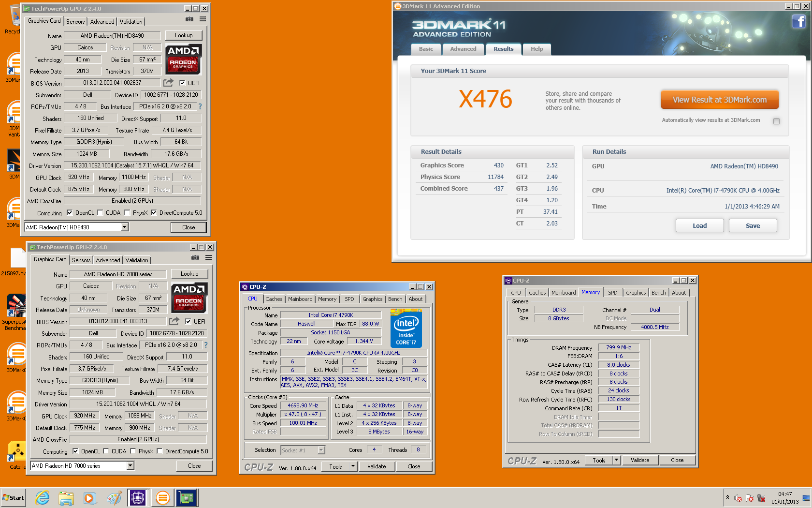The height and width of the screenshot is (508, 812).
Task: Click AMD Radeon logo in HD8490 GPU-Z window
Action: (x=183, y=59)
